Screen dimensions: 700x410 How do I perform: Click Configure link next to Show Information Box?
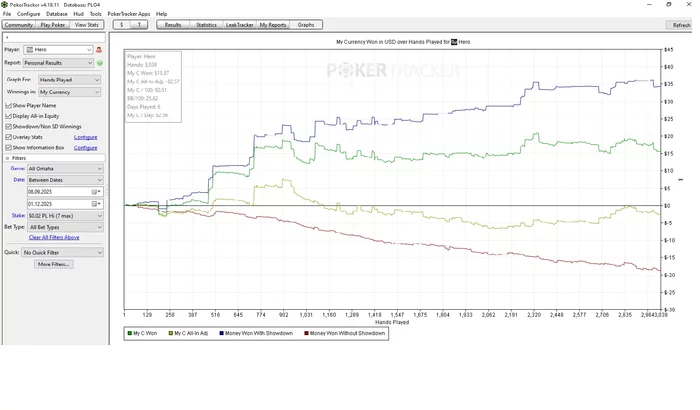pyautogui.click(x=85, y=148)
